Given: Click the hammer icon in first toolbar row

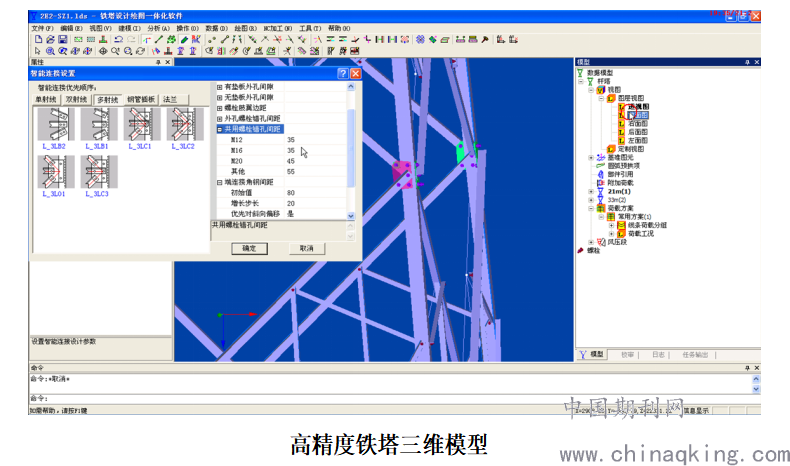Looking at the screenshot, I should 485,39.
